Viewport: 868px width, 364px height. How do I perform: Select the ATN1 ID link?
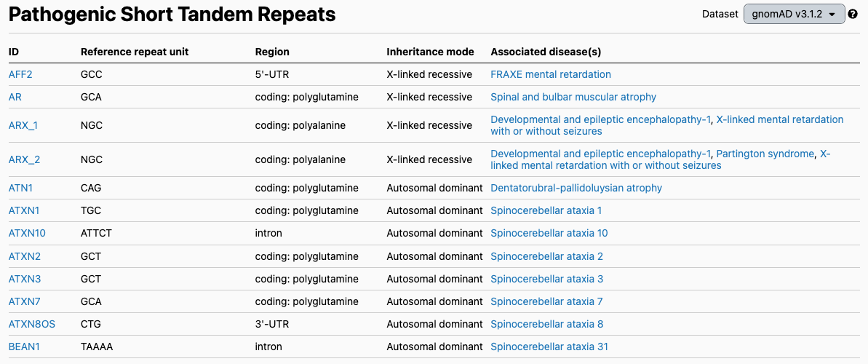pos(20,188)
